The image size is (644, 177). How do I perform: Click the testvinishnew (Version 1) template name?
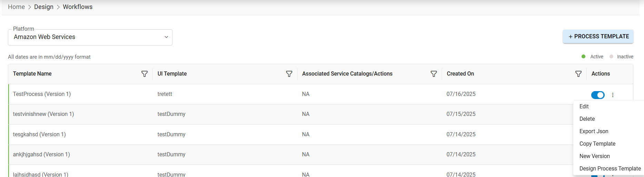click(x=43, y=114)
